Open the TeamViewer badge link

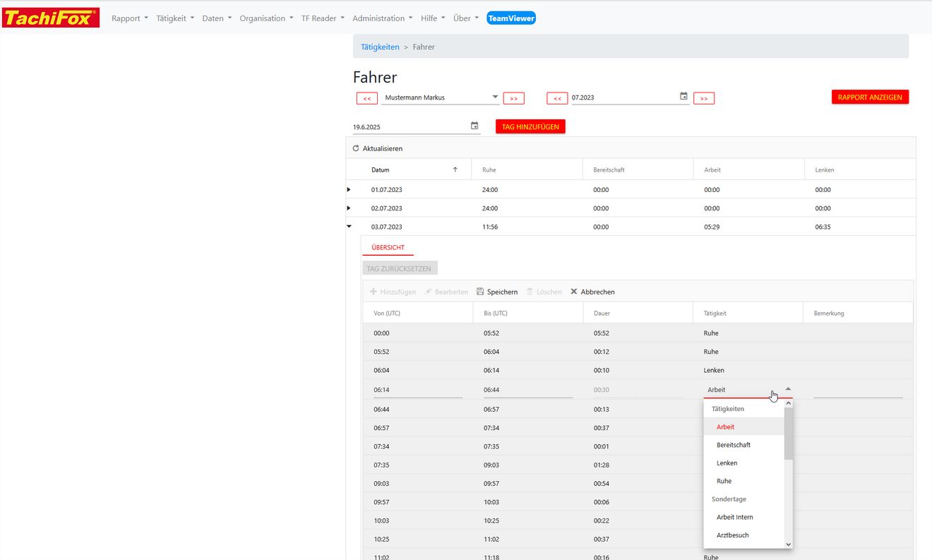pos(511,18)
